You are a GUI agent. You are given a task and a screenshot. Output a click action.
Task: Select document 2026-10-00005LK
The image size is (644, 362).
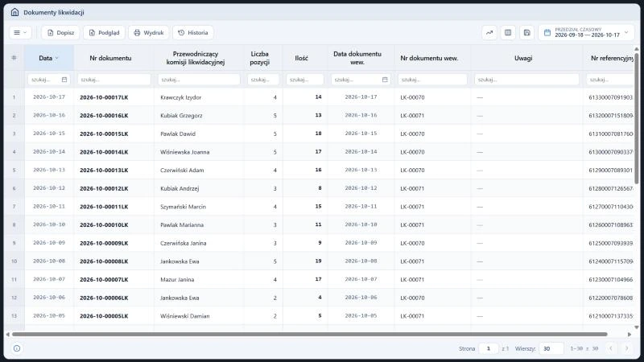104,316
